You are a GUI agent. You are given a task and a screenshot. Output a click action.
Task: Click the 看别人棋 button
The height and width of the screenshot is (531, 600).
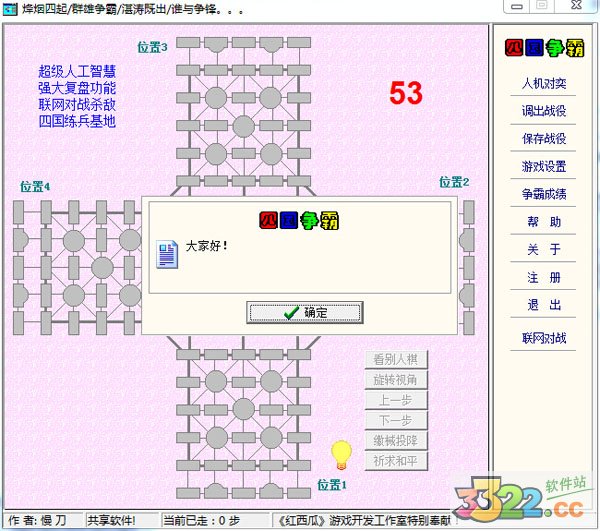point(396,359)
